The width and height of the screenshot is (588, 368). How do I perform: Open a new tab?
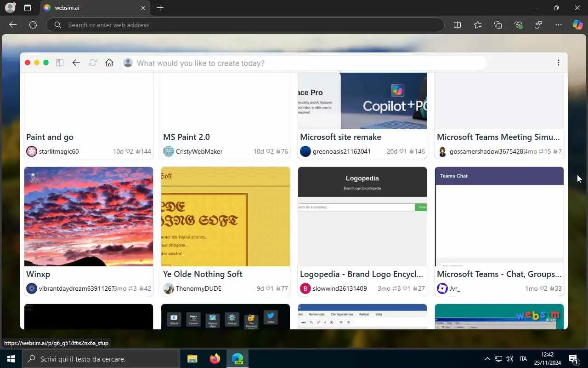(x=160, y=8)
